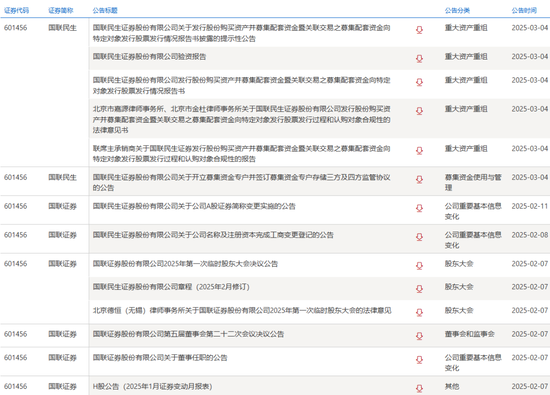Open 第五届董事会第二十二次会议决议公告 title

pyautogui.click(x=188, y=334)
